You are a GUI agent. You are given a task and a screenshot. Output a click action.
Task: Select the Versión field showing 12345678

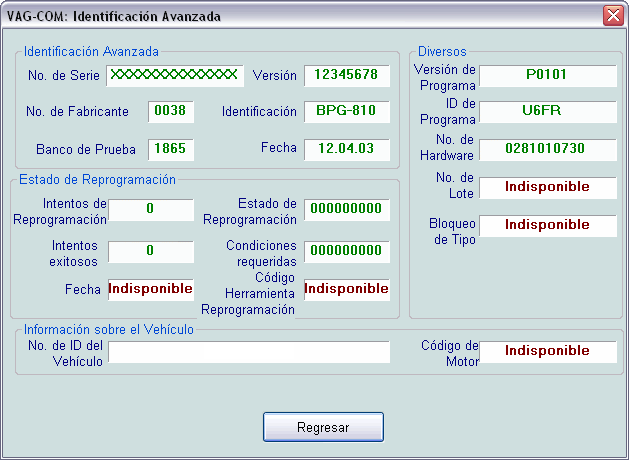[346, 75]
